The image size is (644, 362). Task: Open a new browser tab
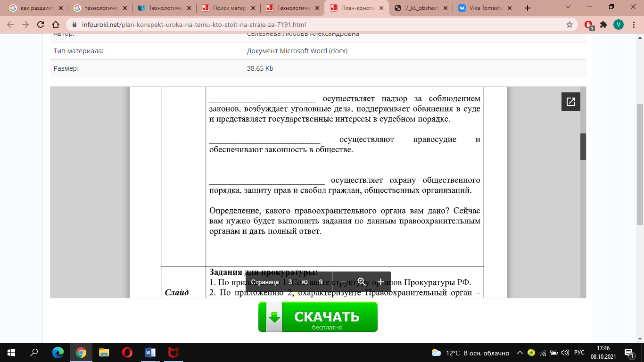[527, 8]
